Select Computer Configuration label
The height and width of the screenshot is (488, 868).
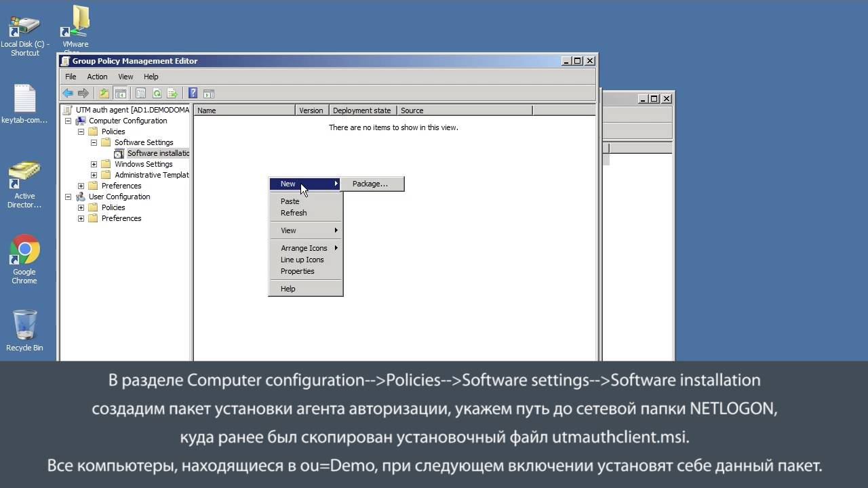click(127, 121)
